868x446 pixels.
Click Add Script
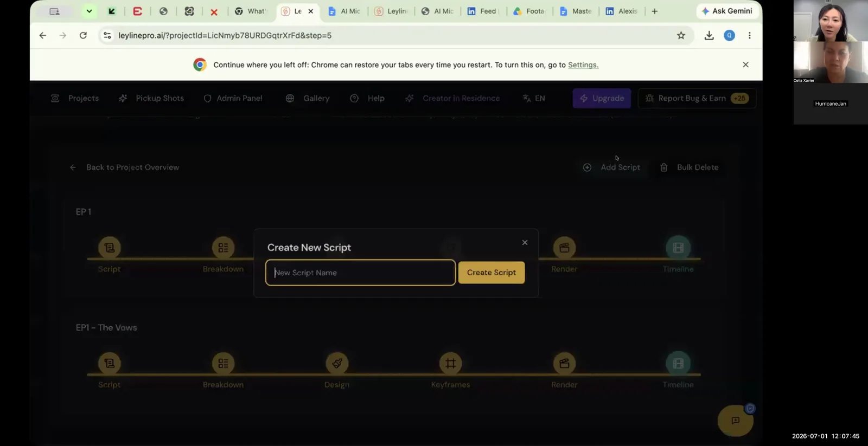pyautogui.click(x=611, y=167)
